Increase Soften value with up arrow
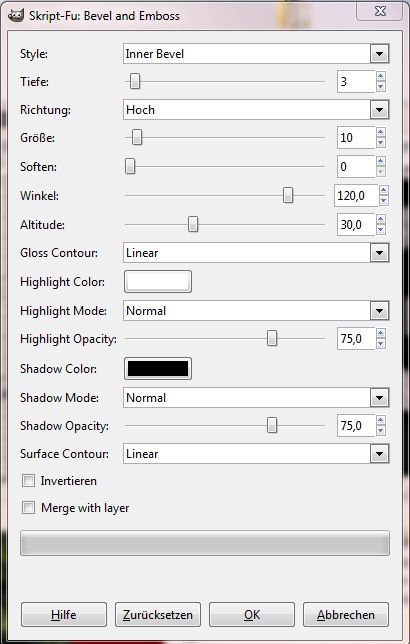Image resolution: width=410 pixels, height=644 pixels. pyautogui.click(x=381, y=162)
